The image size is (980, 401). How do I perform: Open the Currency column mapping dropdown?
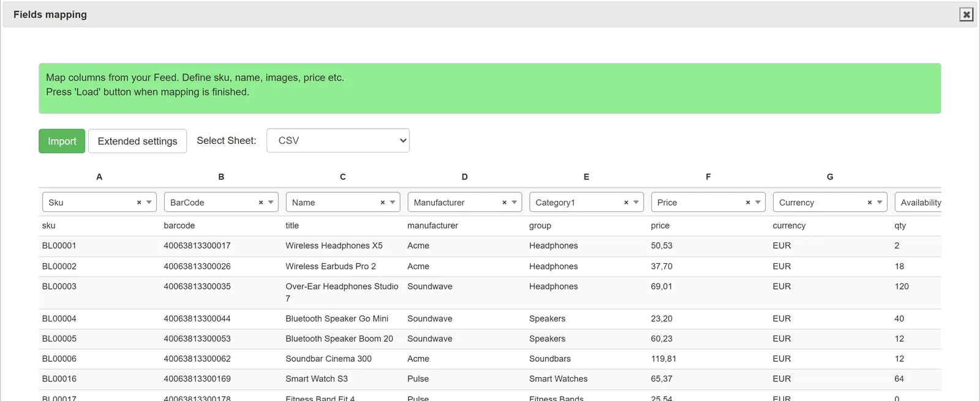pos(830,202)
